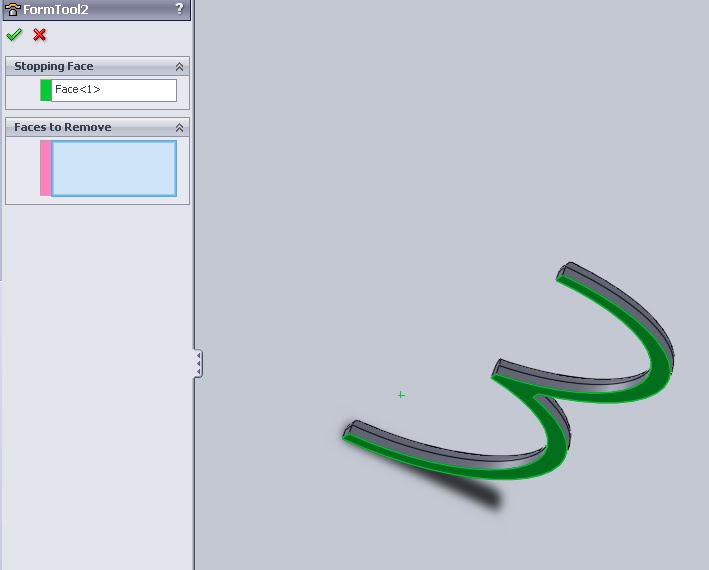Viewport: 709px width, 570px height.
Task: Collapse the property panel using splitter arrows
Action: [198, 363]
